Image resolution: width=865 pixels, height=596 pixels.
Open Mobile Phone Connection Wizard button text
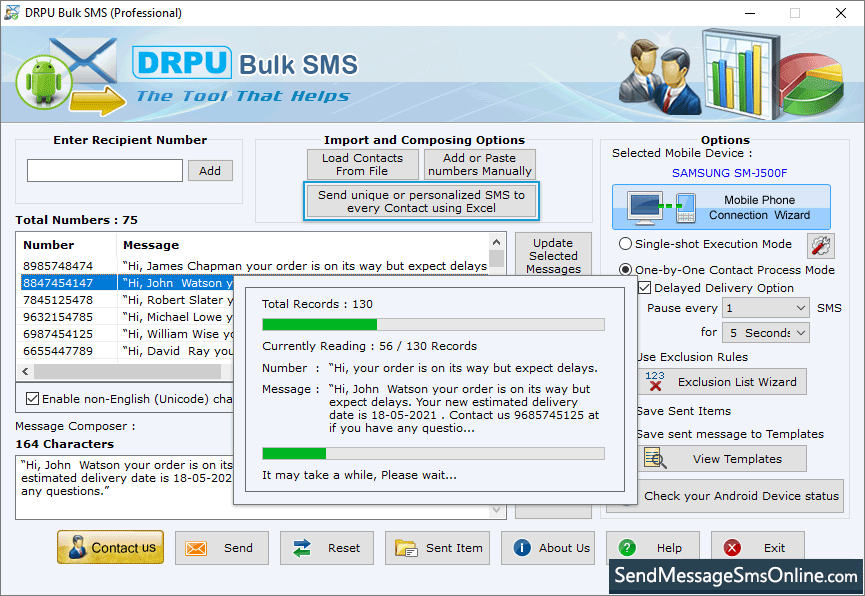759,207
